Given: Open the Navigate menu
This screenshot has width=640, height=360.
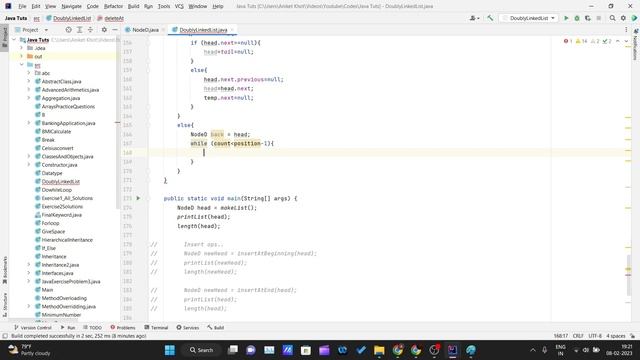Looking at the screenshot, I should tap(71, 6).
